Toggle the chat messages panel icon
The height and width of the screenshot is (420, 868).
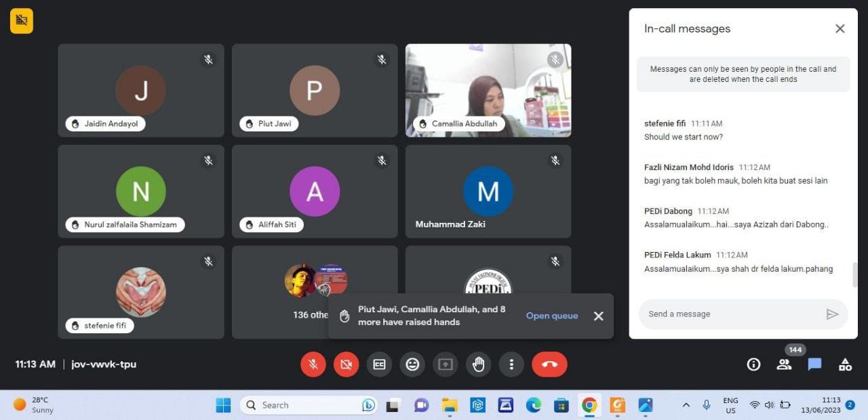(814, 364)
